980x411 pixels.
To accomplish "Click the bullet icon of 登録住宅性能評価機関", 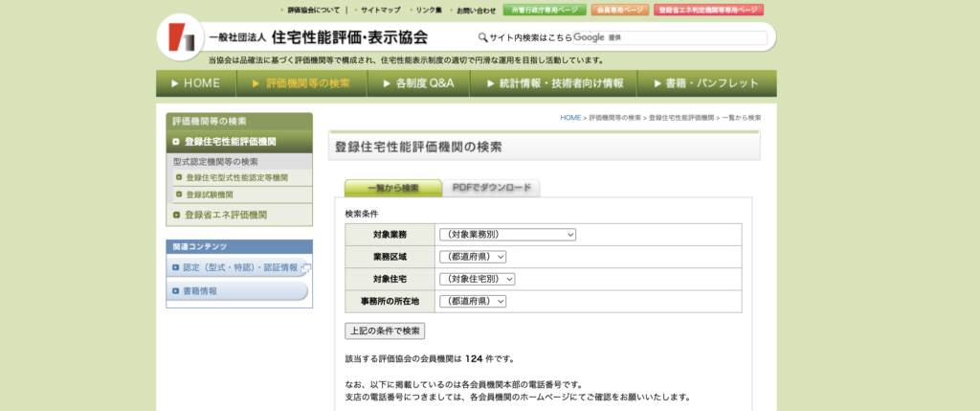I will pyautogui.click(x=176, y=142).
